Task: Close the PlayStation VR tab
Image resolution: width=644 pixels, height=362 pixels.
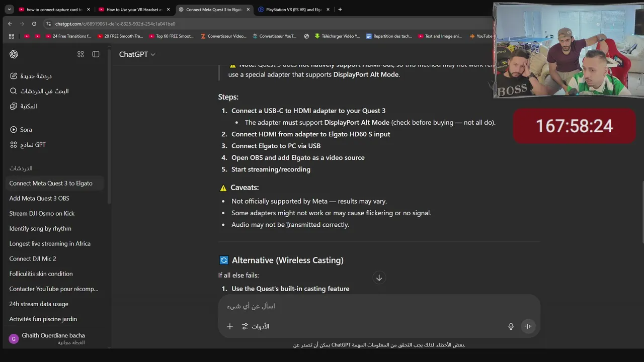Action: point(327,9)
